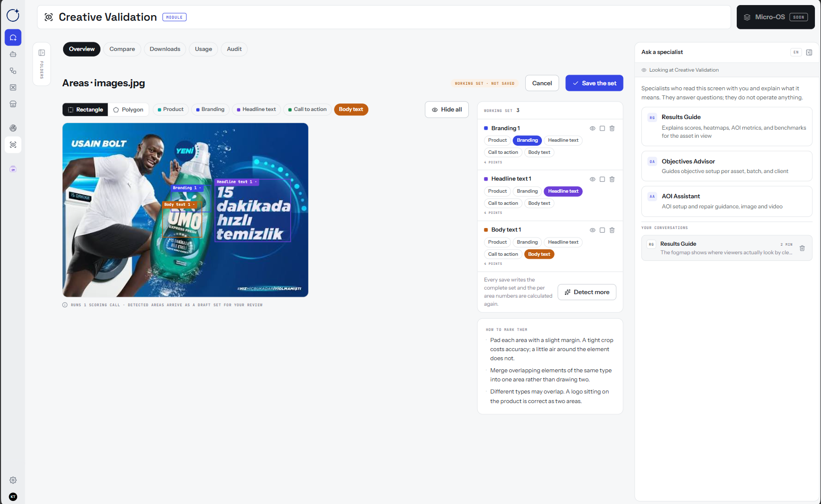Open the new chat sidebar icon
The width and height of the screenshot is (821, 504).
tap(13, 37)
